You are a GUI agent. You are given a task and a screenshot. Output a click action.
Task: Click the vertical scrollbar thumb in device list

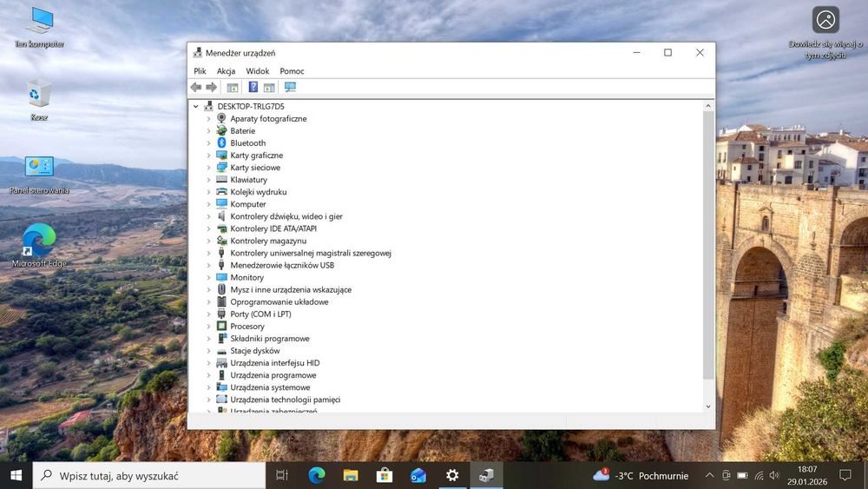[x=708, y=245]
